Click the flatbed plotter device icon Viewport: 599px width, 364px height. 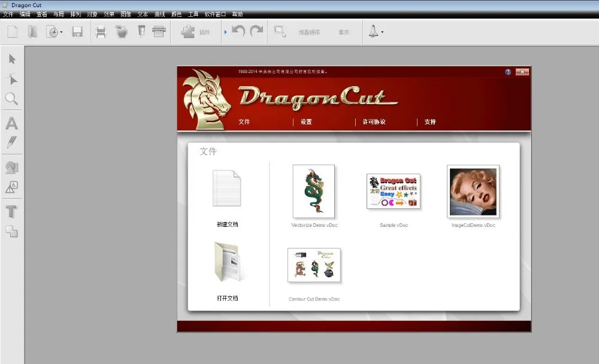[x=159, y=31]
